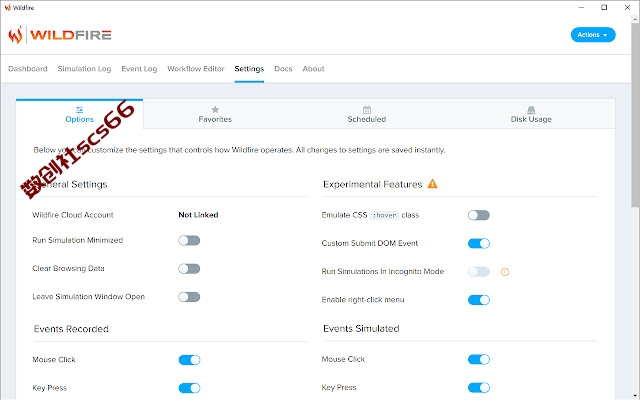This screenshot has height=400, width=640.
Task: Open the Scheduled label tab
Action: [367, 119]
